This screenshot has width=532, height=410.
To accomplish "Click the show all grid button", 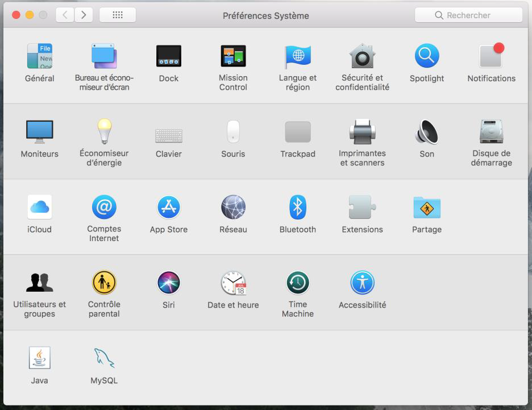I will click(118, 15).
